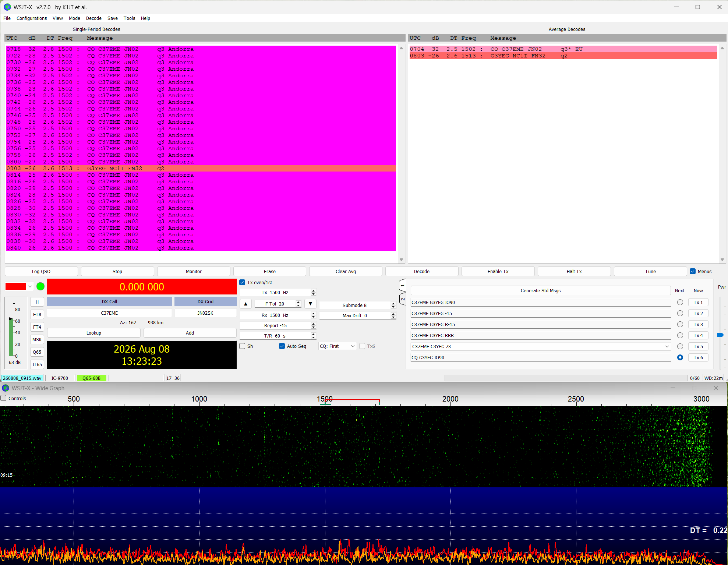Screen dimensions: 728x565
Task: Select the Next radio for Tx 4
Action: 680,336
